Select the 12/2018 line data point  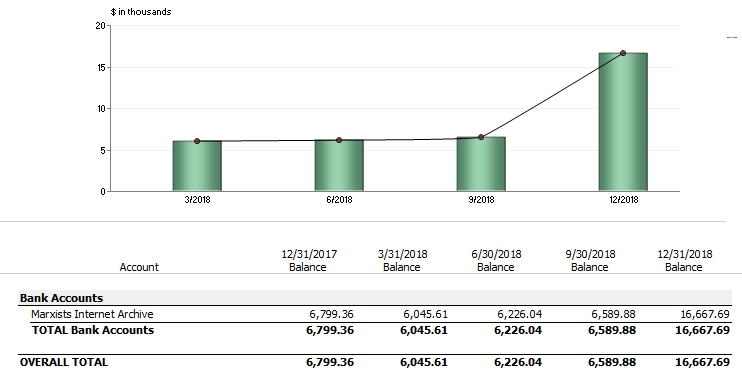click(x=623, y=53)
